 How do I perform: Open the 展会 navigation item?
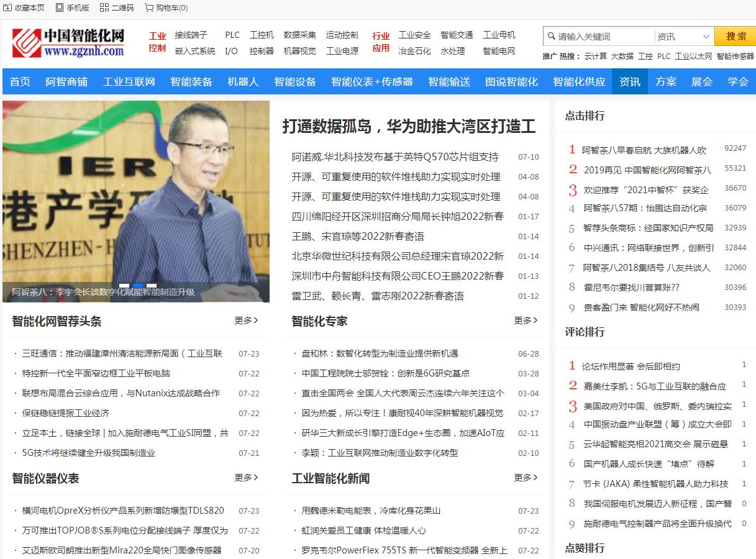[x=702, y=81]
